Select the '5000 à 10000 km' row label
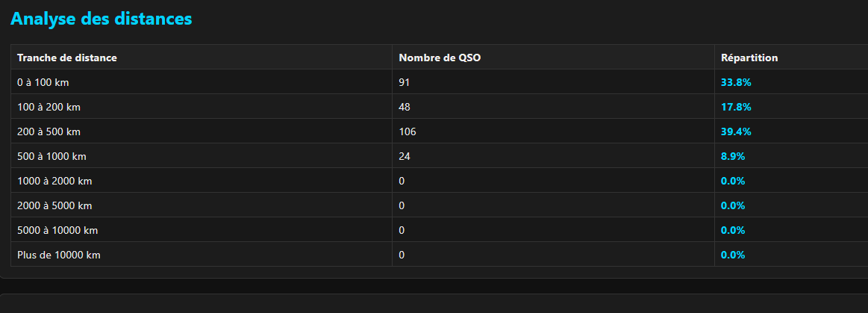The height and width of the screenshot is (313, 868). [x=57, y=231]
